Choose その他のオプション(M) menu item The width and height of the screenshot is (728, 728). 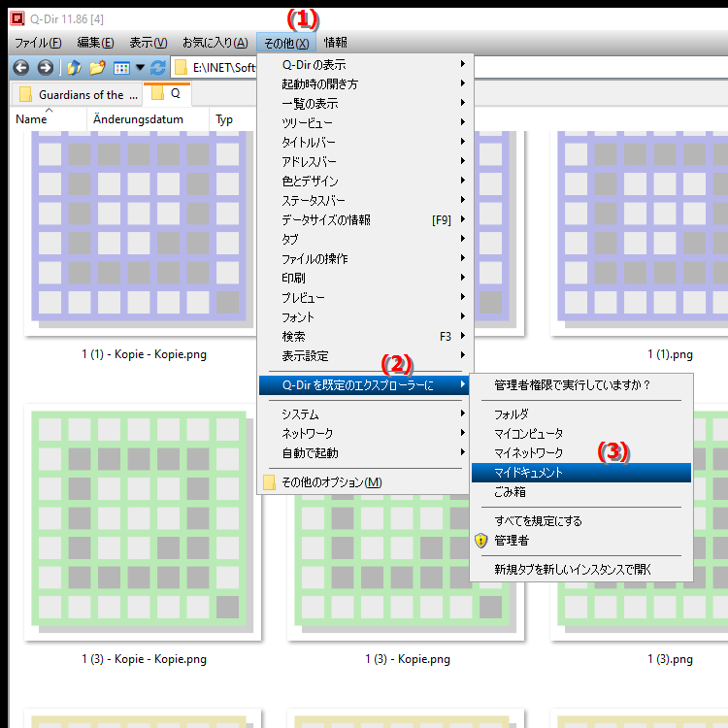[x=364, y=482]
